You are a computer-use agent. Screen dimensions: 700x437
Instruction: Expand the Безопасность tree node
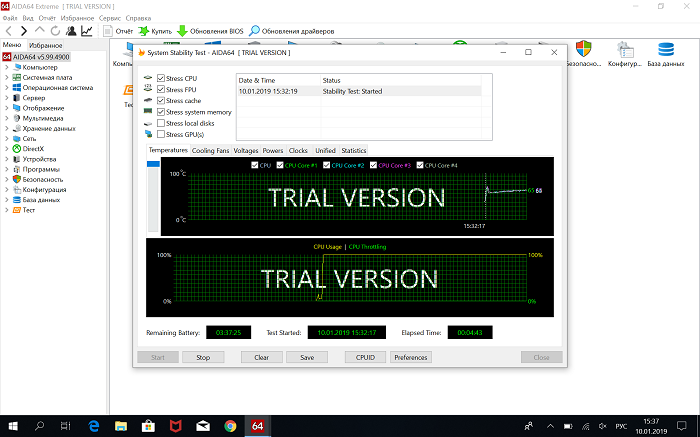coord(7,179)
